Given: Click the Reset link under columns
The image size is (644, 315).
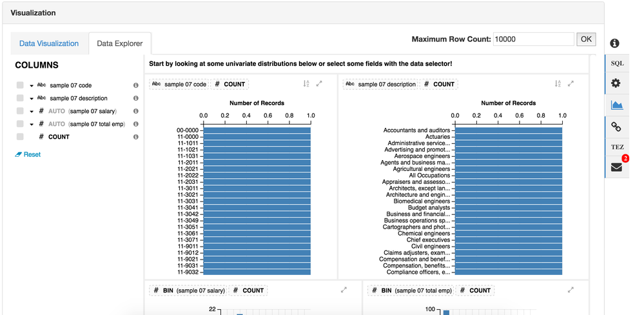Looking at the screenshot, I should pos(28,155).
